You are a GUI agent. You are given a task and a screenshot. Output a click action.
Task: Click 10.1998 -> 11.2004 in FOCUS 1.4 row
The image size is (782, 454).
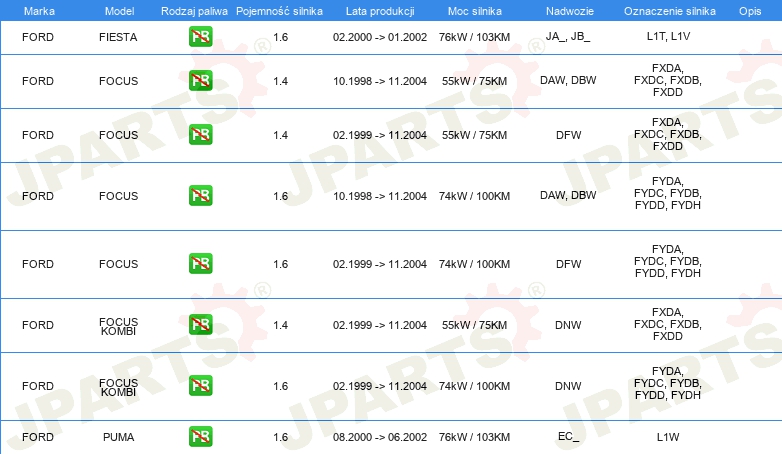coord(380,81)
